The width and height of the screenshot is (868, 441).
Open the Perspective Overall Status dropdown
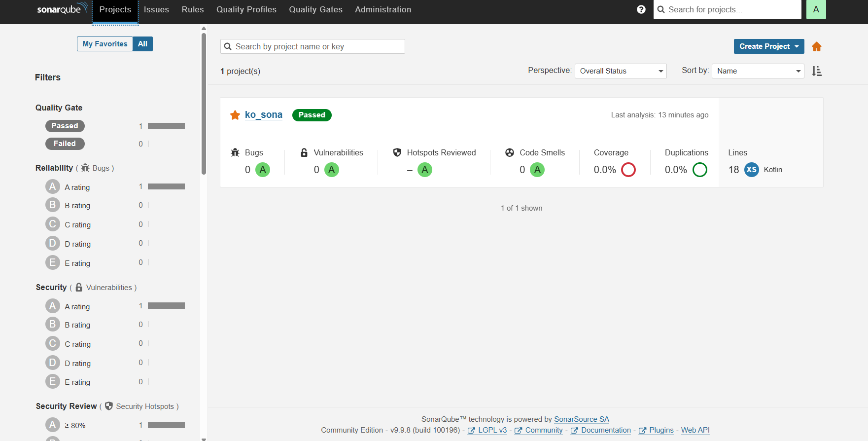pyautogui.click(x=621, y=71)
